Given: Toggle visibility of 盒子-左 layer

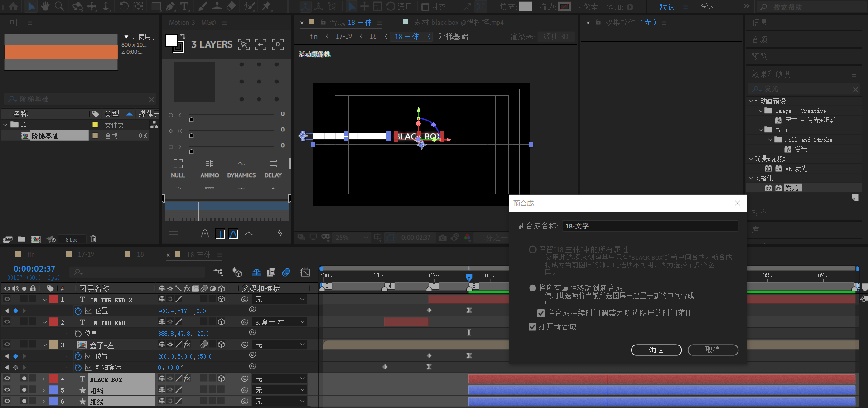Looking at the screenshot, I should tap(7, 345).
